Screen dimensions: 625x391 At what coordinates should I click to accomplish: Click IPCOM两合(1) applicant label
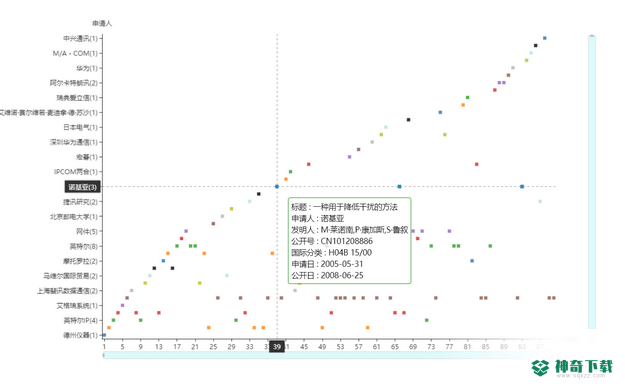(x=76, y=172)
